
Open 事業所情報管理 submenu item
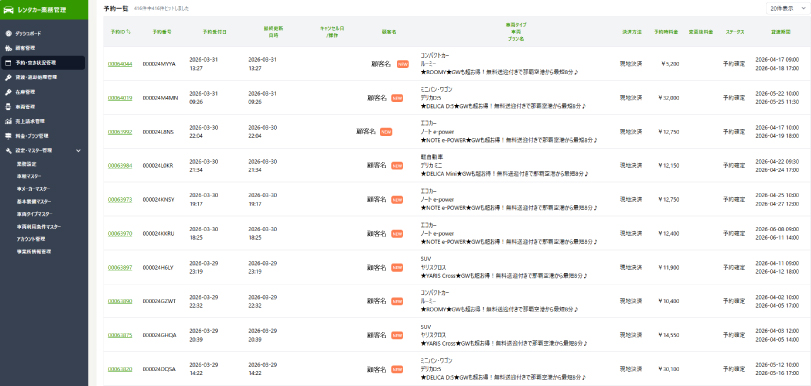coord(34,251)
